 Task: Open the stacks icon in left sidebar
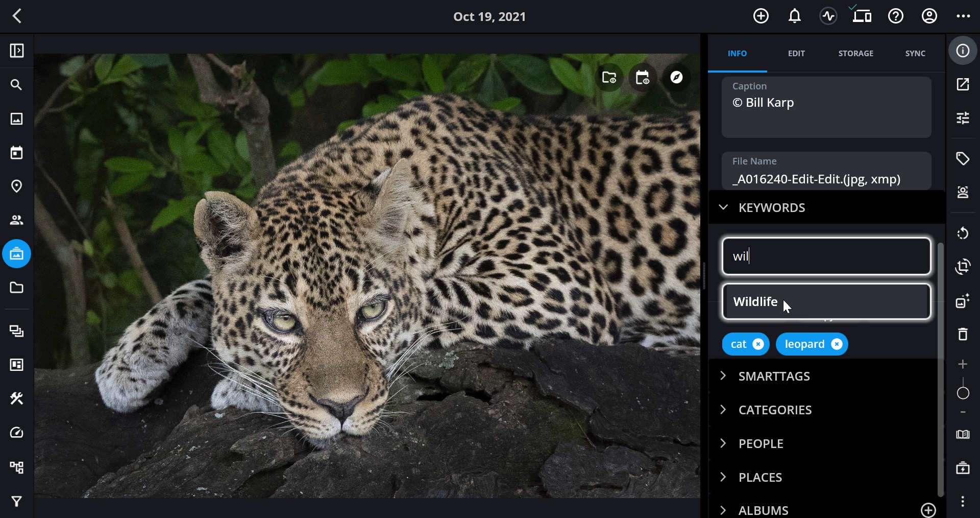pos(17,332)
